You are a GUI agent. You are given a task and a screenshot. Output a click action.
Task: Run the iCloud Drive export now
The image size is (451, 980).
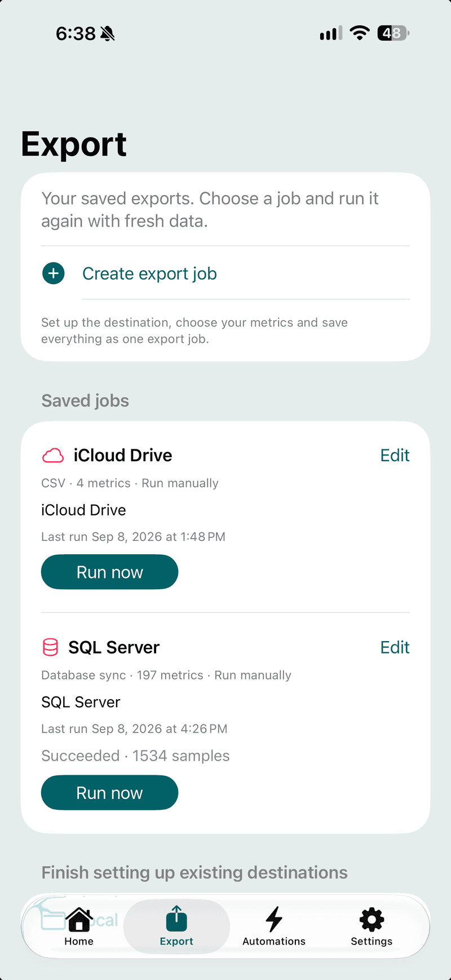click(x=109, y=572)
